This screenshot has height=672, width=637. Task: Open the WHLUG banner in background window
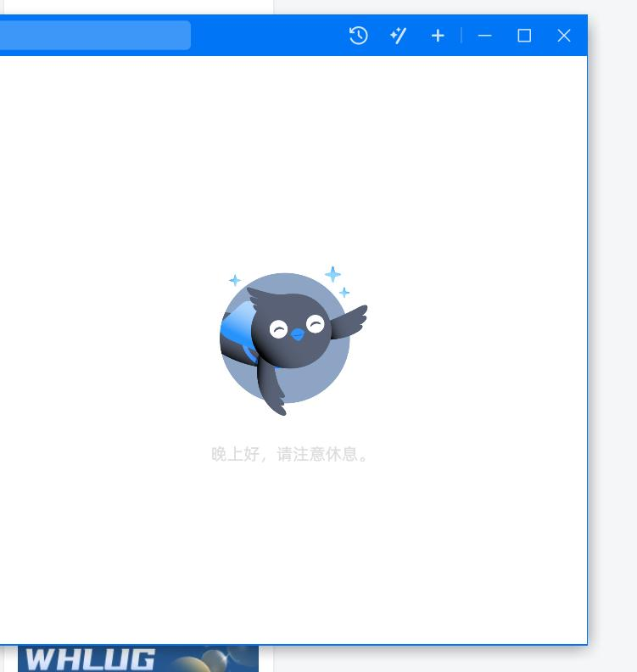pos(138,658)
